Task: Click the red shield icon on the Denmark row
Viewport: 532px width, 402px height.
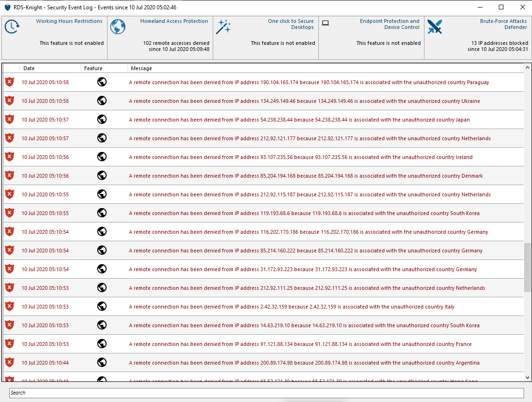Action: click(9, 175)
